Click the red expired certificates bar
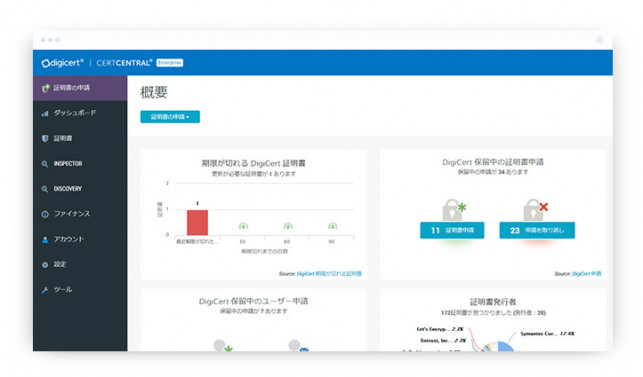The height and width of the screenshot is (377, 643). (x=197, y=223)
